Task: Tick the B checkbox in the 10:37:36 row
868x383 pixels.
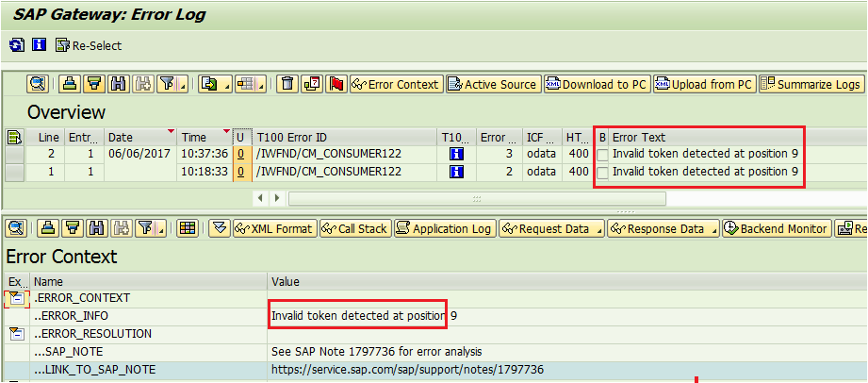Action: (602, 156)
